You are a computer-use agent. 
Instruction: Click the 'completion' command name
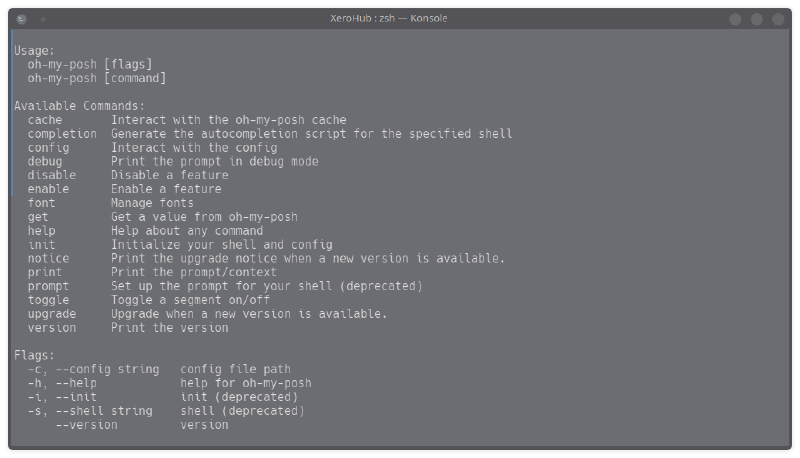pos(62,134)
